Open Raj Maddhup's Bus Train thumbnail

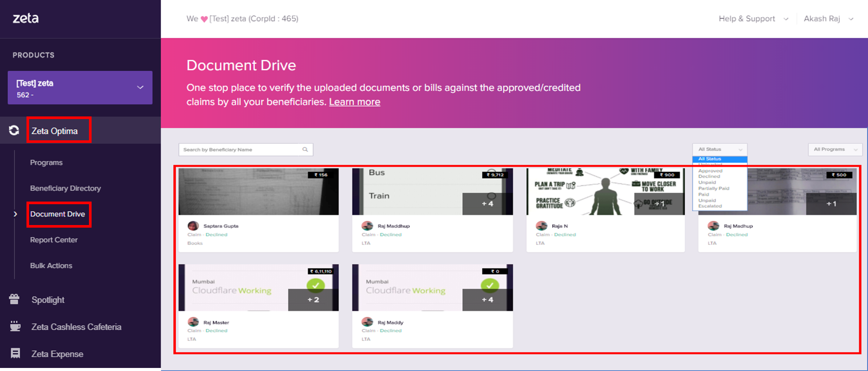tap(432, 192)
